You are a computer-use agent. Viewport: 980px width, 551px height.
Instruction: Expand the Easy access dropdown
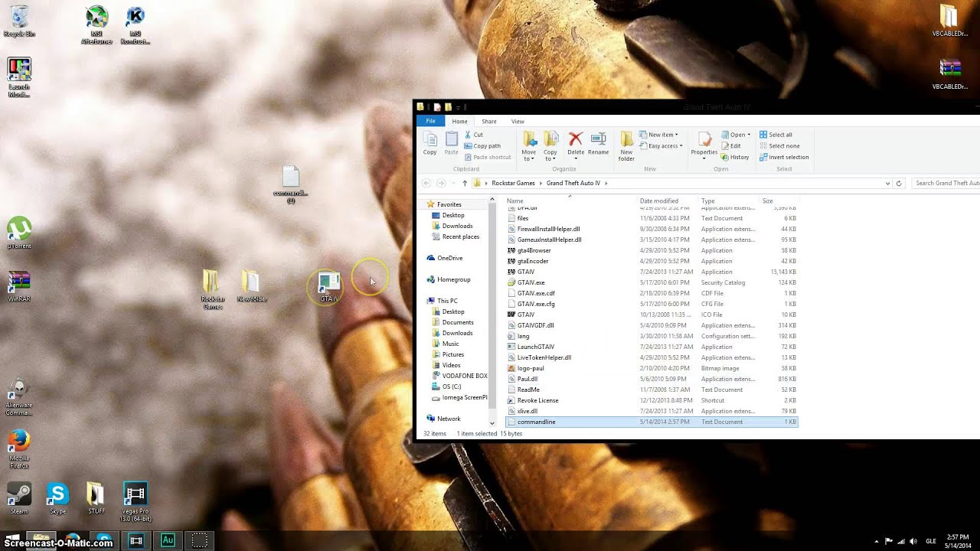[661, 145]
